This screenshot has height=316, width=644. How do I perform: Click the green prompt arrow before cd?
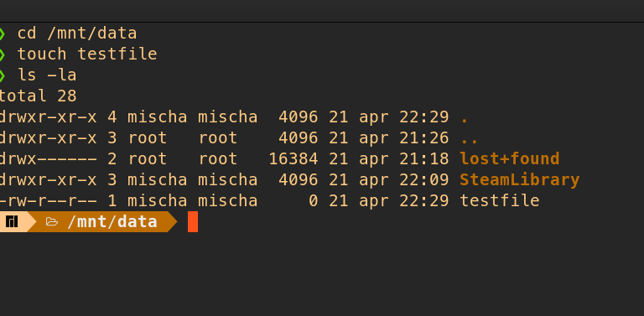click(x=2, y=34)
